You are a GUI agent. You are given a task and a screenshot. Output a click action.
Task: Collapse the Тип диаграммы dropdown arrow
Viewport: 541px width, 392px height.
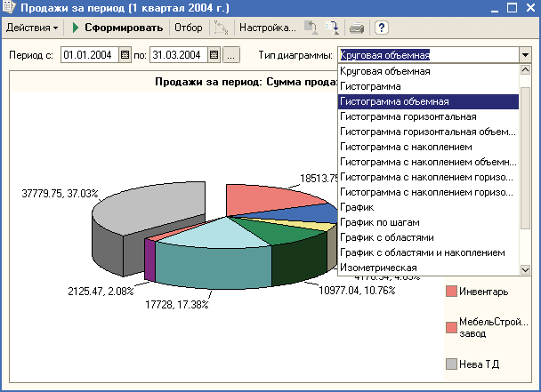click(525, 55)
